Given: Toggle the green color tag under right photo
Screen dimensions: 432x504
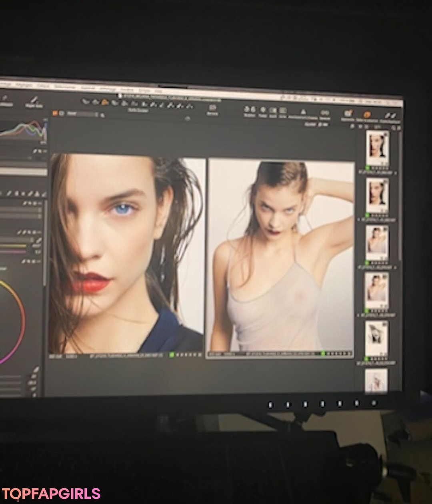Looking at the screenshot, I should pos(324,354).
